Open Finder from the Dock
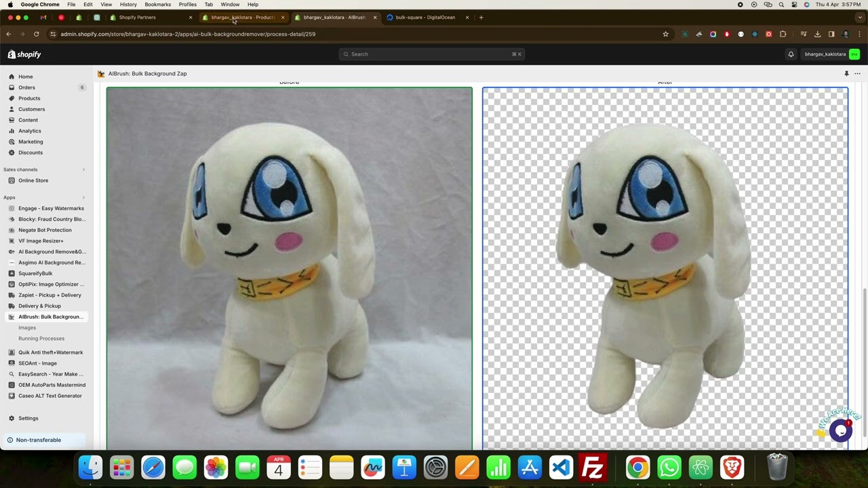This screenshot has height=488, width=868. coord(90,467)
